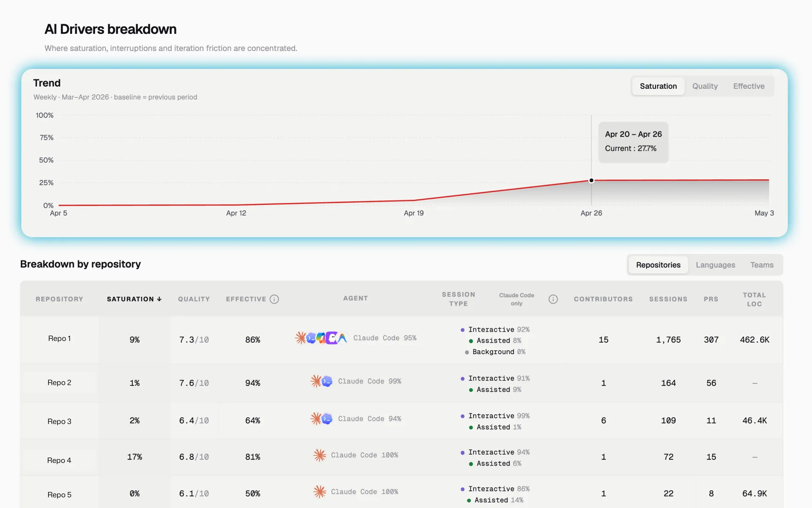Click the 'Interactive 99%' entry in Repo 3
Viewport: 812px width, 508px height.
click(495, 416)
